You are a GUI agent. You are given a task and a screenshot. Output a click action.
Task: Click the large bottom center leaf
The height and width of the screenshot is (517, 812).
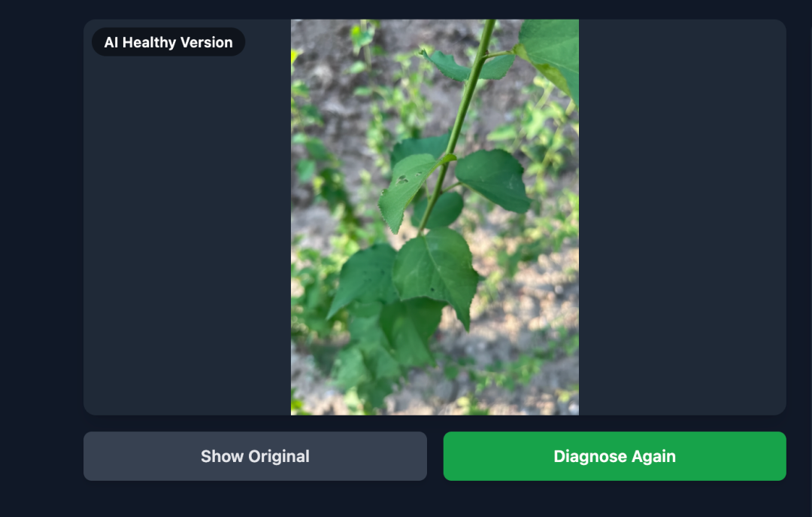(438, 272)
